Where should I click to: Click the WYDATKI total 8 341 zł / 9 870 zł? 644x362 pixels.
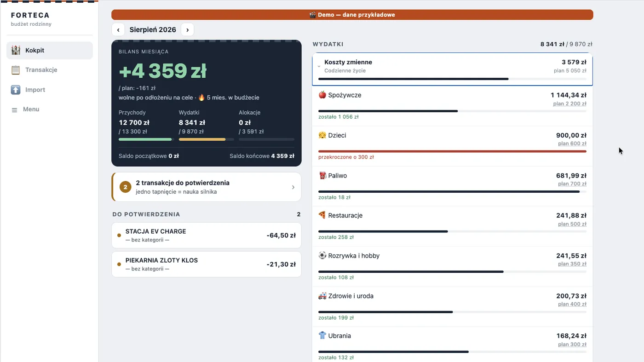566,45
